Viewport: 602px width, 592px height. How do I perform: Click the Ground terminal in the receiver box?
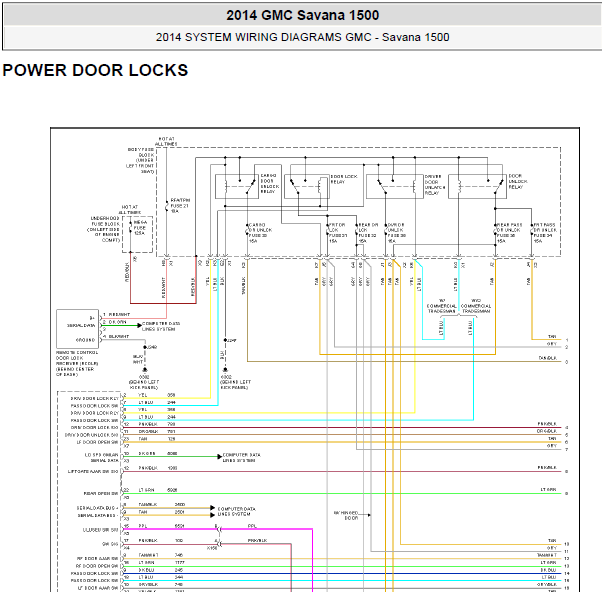[85, 340]
